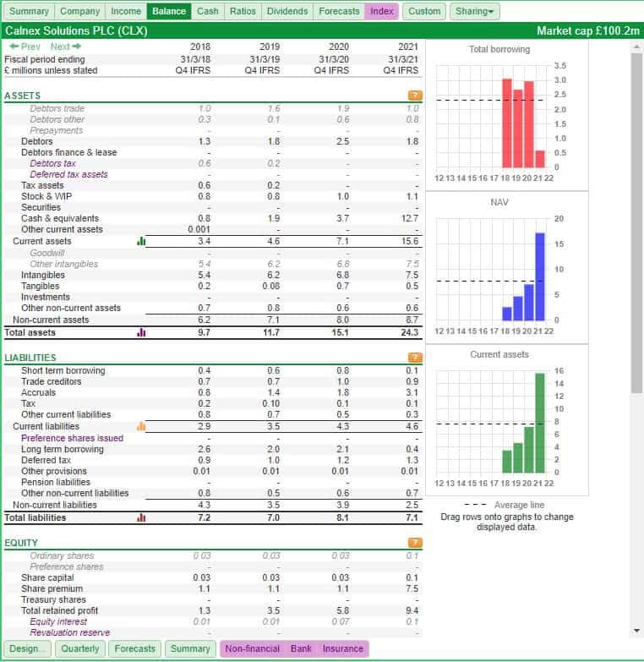Go to next period with Next arrow
This screenshot has width=644, height=662.
pos(66,47)
